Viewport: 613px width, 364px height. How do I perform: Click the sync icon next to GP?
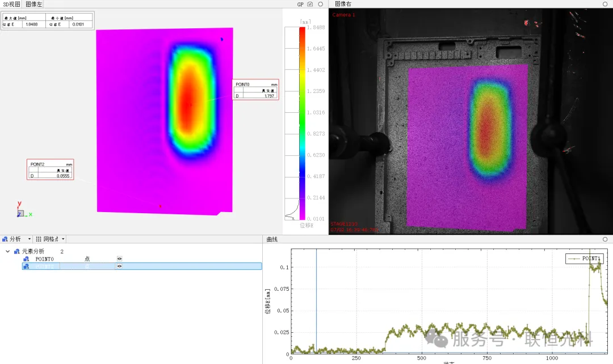tap(310, 4)
